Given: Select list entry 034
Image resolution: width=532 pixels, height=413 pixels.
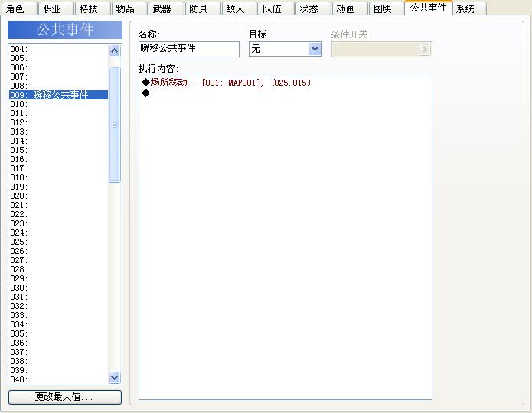Looking at the screenshot, I should coord(58,324).
